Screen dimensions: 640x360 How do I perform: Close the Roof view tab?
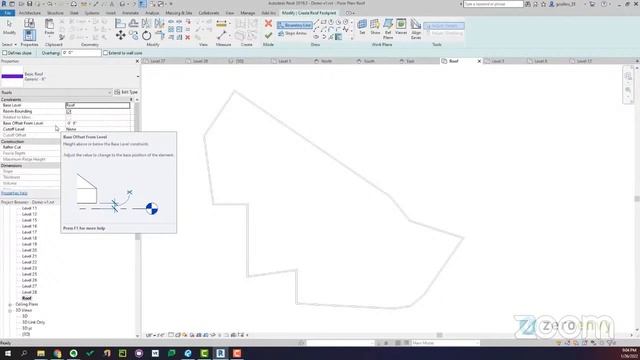(x=479, y=61)
